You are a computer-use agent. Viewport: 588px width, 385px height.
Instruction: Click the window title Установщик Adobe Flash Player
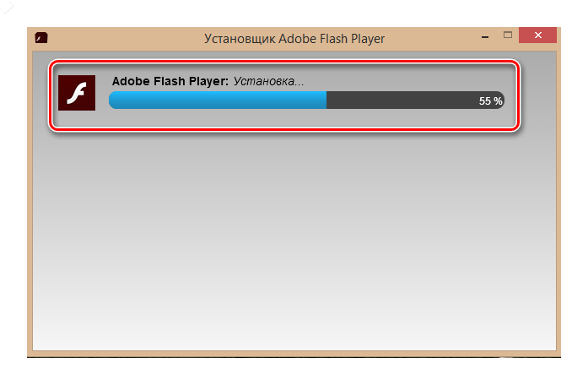coord(294,39)
